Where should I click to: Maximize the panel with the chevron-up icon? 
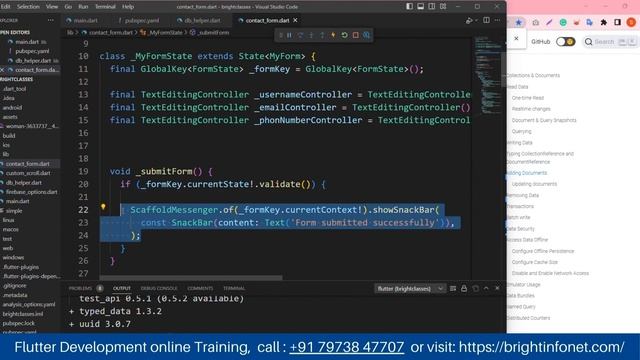486,288
